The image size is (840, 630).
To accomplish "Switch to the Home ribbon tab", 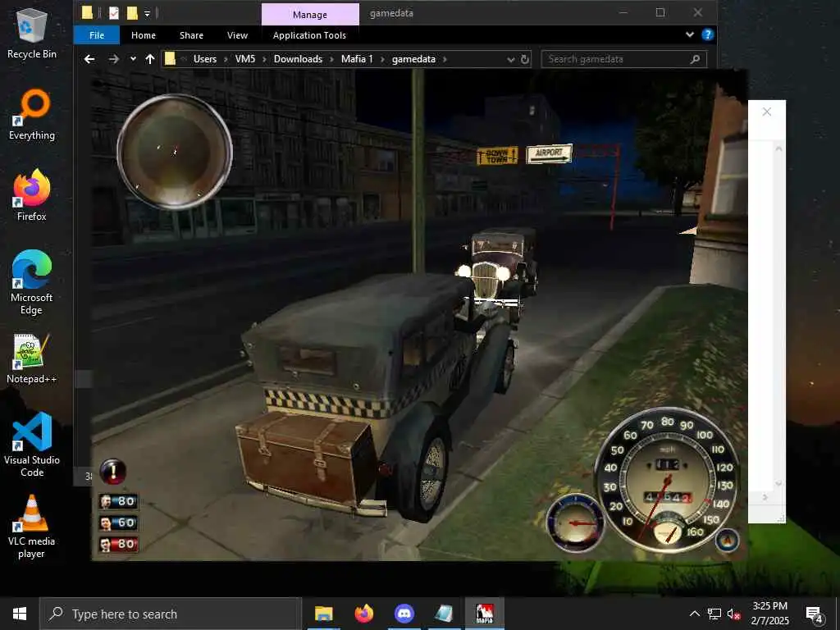I will [144, 35].
